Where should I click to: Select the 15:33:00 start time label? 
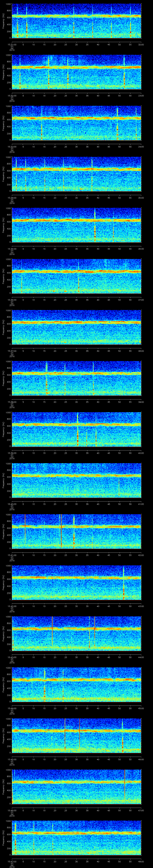[12, 147]
